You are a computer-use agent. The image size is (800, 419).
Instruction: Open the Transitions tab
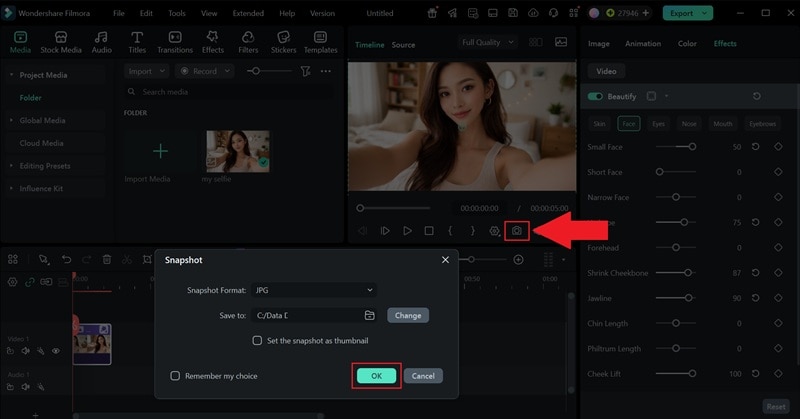pos(175,42)
